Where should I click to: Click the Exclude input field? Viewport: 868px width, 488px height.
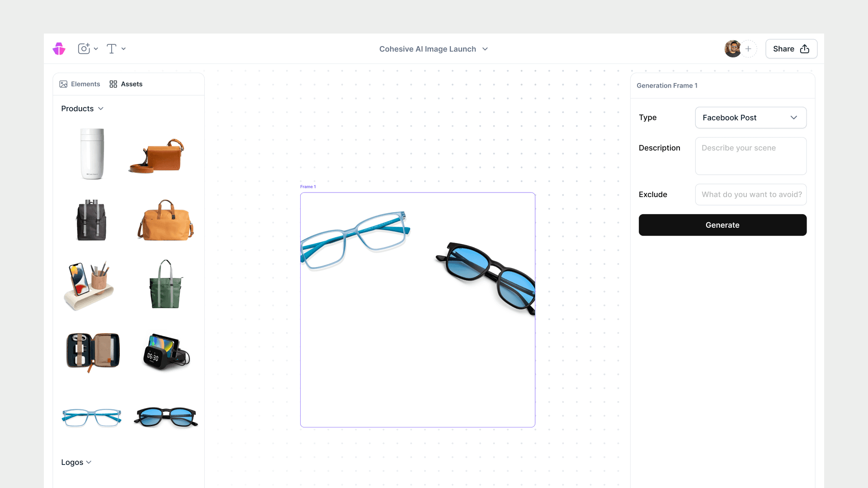(x=750, y=194)
